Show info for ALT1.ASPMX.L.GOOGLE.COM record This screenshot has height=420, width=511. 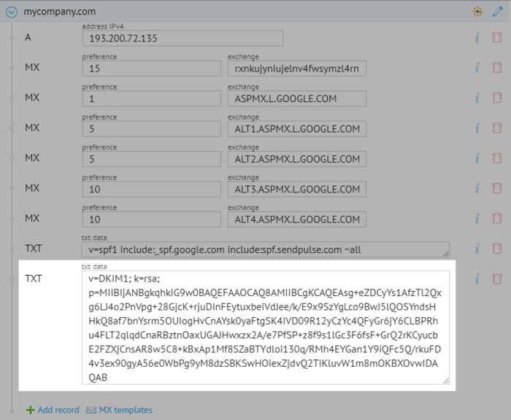[477, 128]
